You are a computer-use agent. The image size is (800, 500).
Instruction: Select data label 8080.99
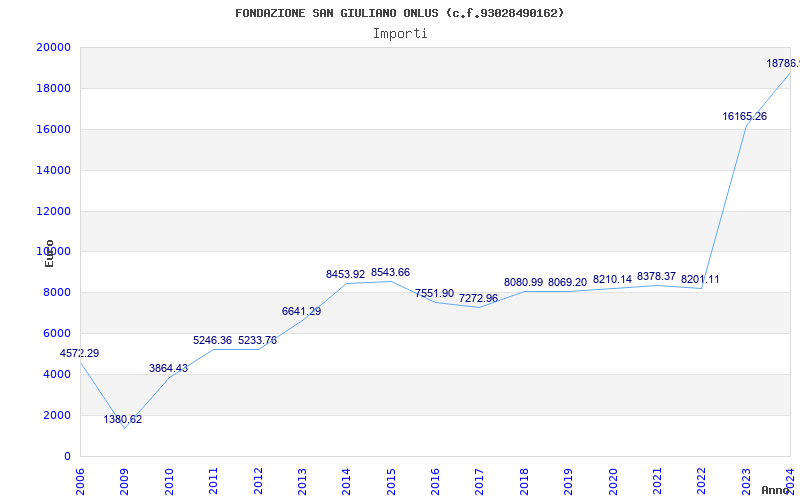[x=523, y=282]
